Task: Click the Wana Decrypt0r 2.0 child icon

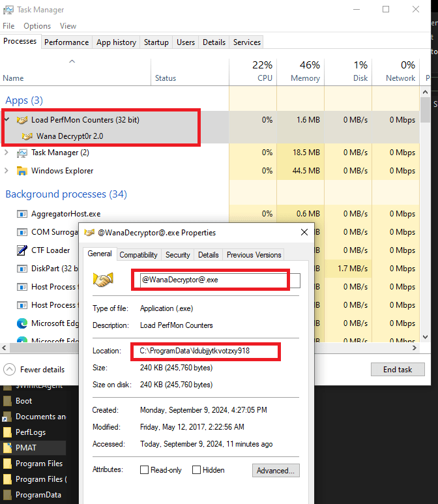Action: [27, 136]
